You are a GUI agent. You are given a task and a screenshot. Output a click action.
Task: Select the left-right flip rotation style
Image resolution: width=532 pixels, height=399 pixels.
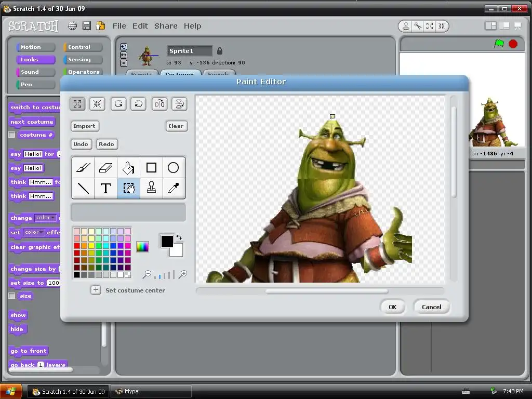click(124, 55)
